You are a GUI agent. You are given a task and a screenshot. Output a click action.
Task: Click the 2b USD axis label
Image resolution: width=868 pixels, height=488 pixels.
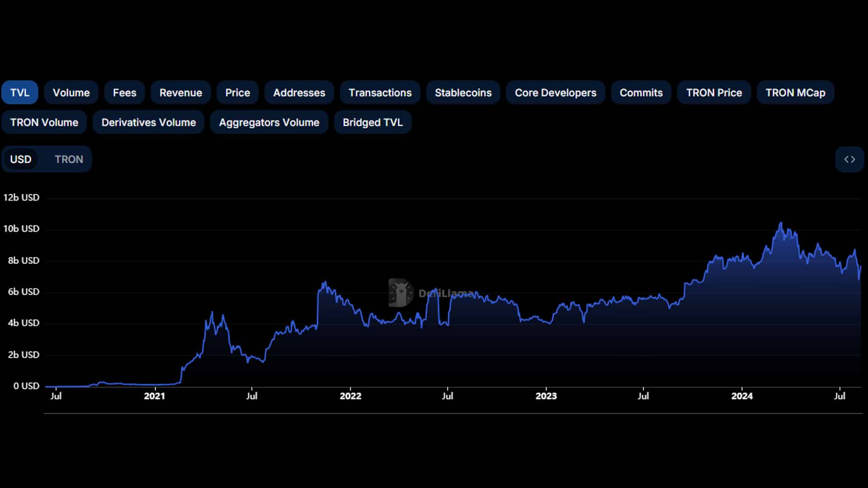click(x=24, y=355)
